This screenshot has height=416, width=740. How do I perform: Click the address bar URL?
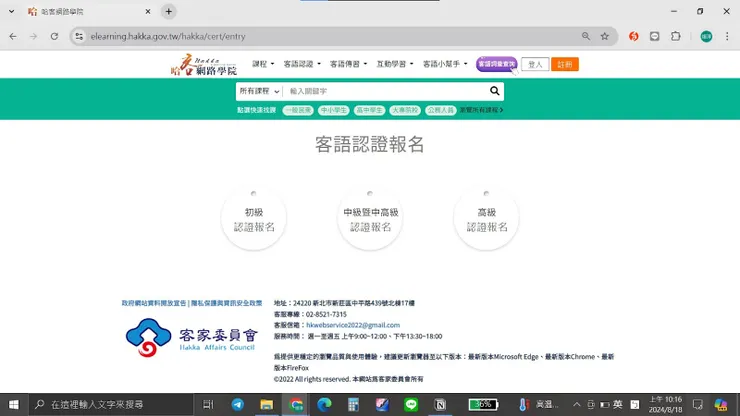point(168,36)
